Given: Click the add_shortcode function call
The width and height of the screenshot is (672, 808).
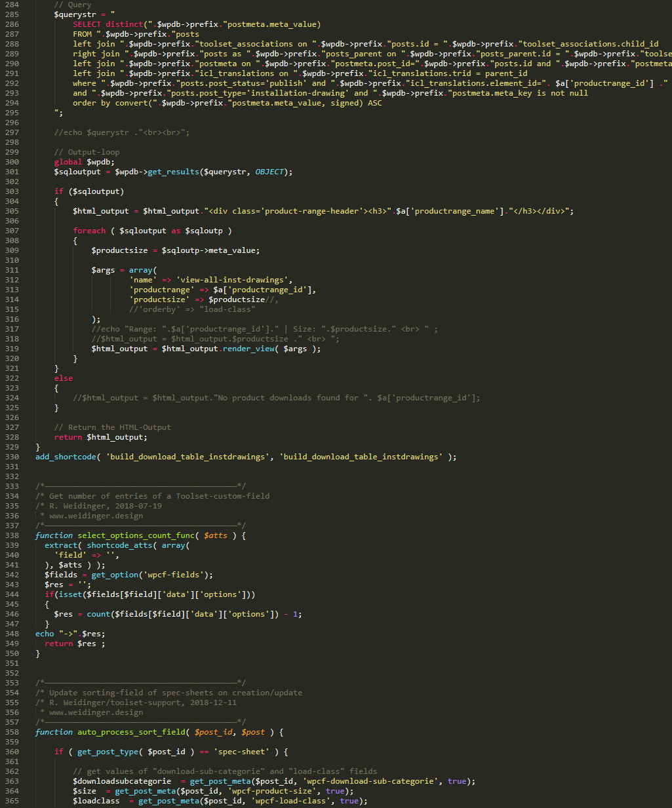Looking at the screenshot, I should [x=66, y=457].
